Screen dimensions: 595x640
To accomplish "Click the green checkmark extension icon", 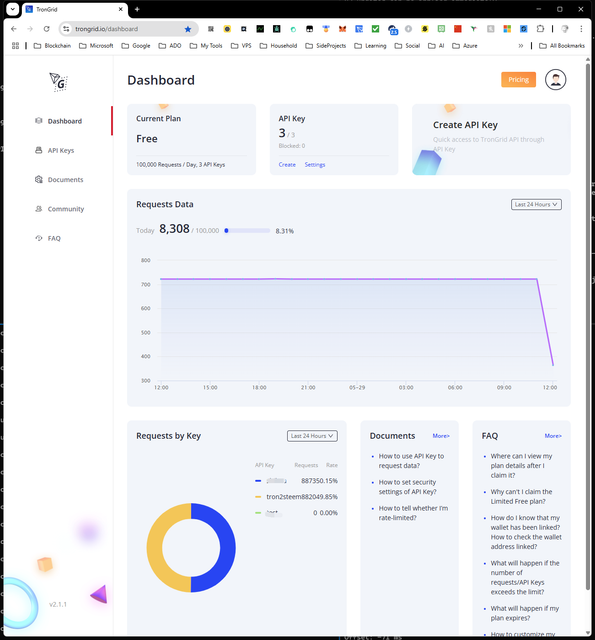I will click(375, 29).
